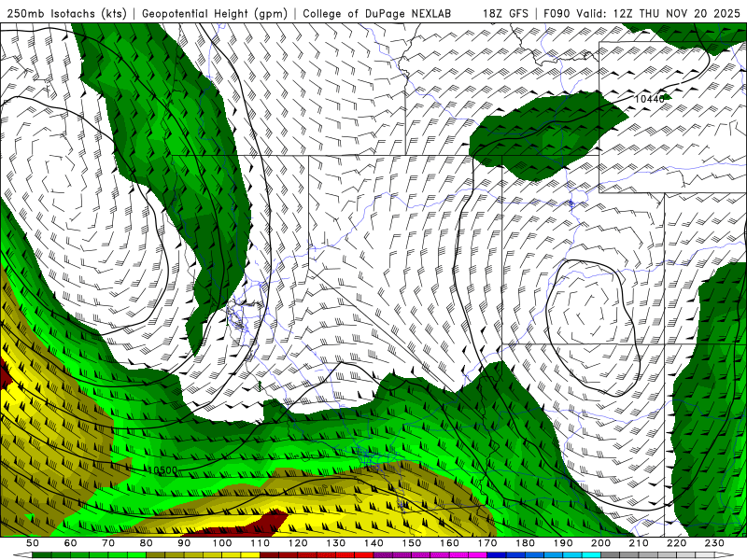Click the 130 value on the legend scale
This screenshot has width=747, height=560.
[x=336, y=543]
